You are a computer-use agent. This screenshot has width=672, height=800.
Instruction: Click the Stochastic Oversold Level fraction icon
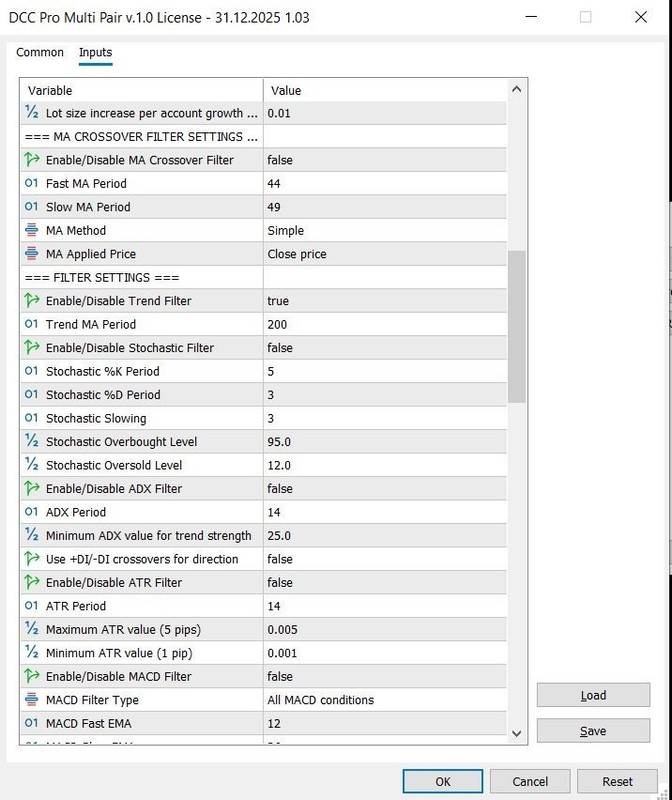(32, 465)
